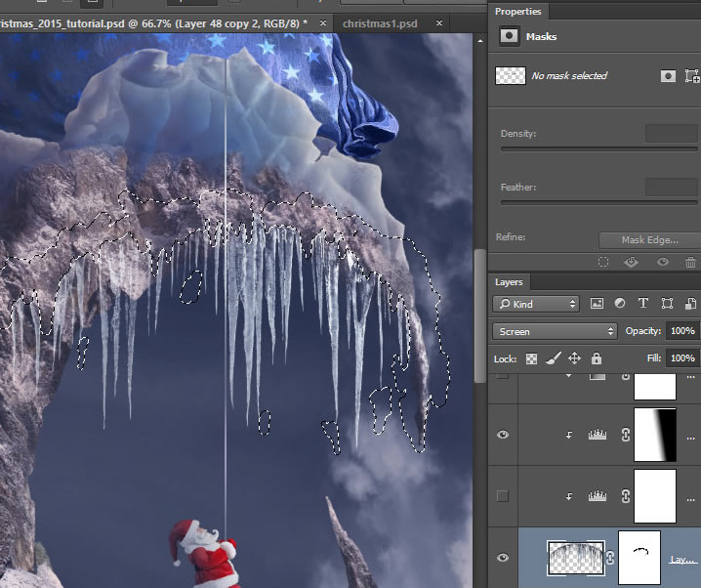The image size is (701, 588).
Task: Select the Properties panel tab
Action: [518, 11]
